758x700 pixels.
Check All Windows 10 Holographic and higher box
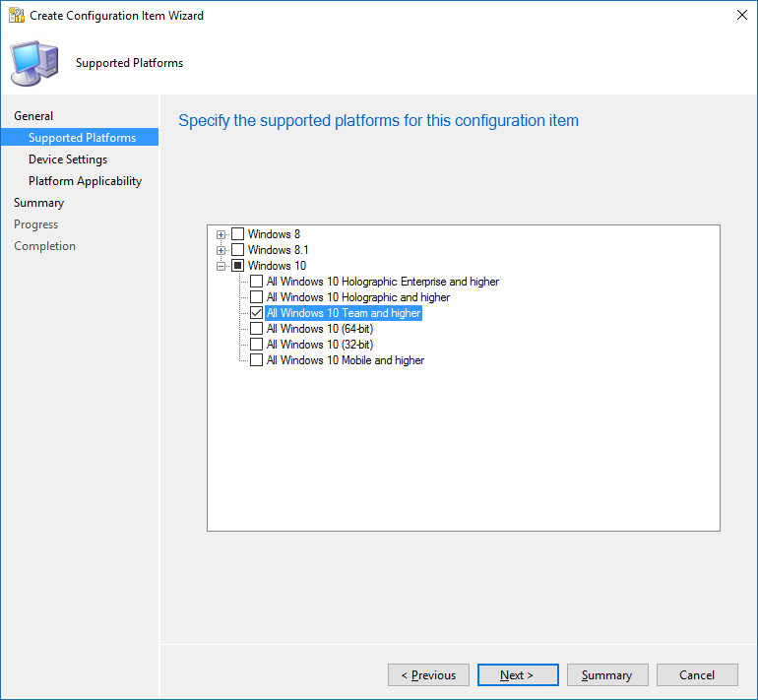tap(256, 296)
